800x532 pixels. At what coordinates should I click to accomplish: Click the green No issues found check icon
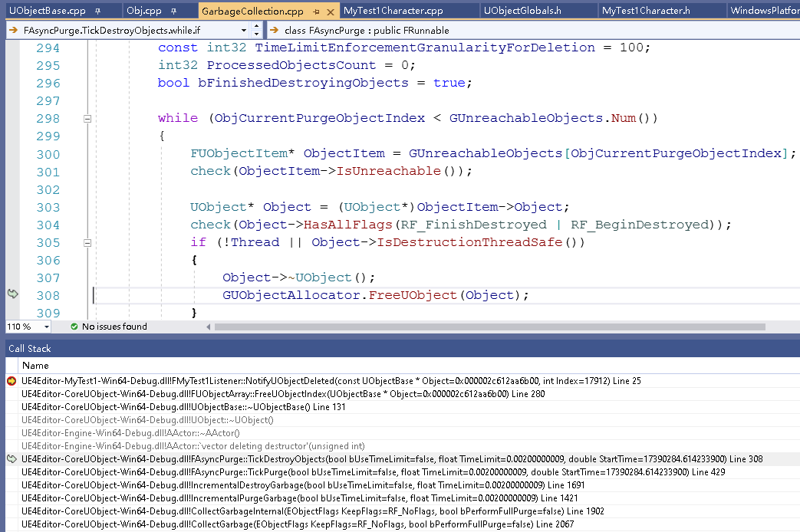coord(74,327)
